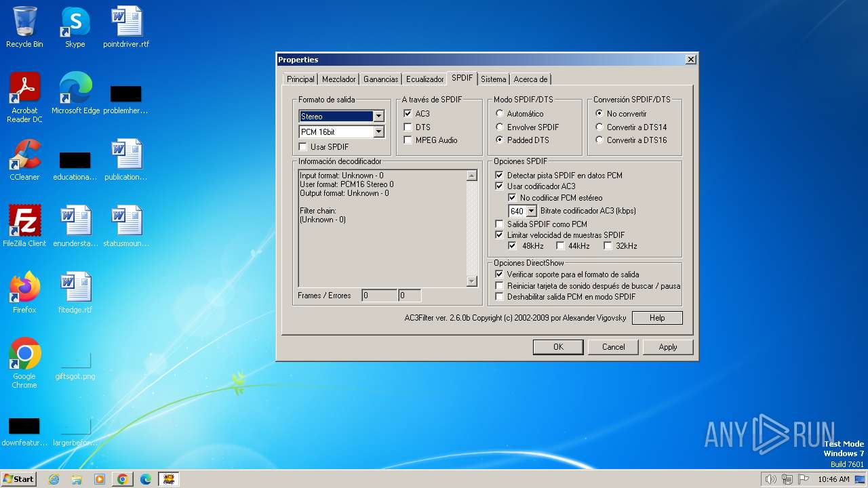
Task: Toggle Limitar velocidad de muestras SPDIF
Action: pyautogui.click(x=500, y=235)
